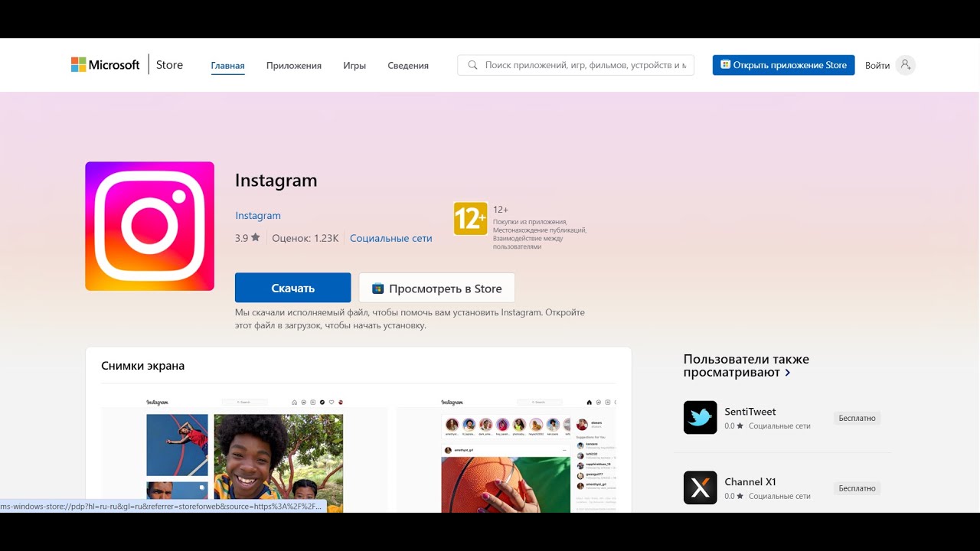This screenshot has height=551, width=980.
Task: Click the SentiTweet app icon
Action: coord(701,418)
